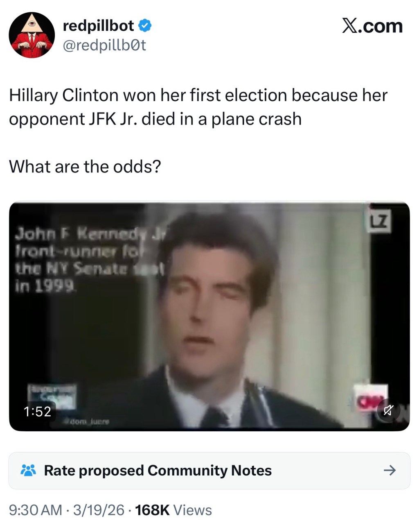Click the Community Notes people icon

[28, 470]
